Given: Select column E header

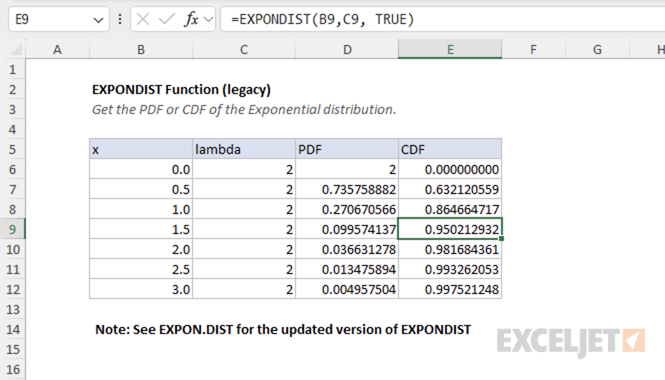Looking at the screenshot, I should point(450,50).
